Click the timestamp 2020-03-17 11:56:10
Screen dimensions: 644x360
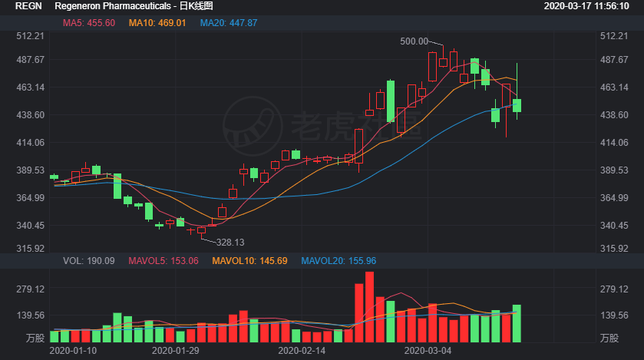point(586,6)
